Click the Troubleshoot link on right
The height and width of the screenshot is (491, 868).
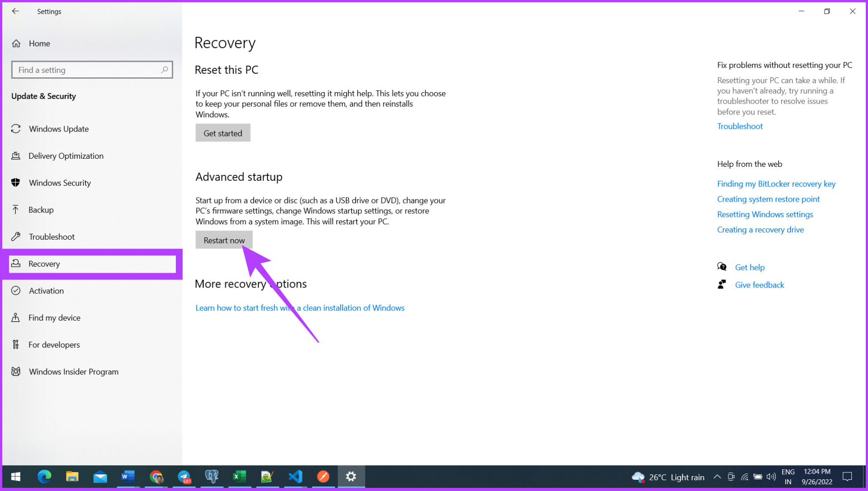740,126
